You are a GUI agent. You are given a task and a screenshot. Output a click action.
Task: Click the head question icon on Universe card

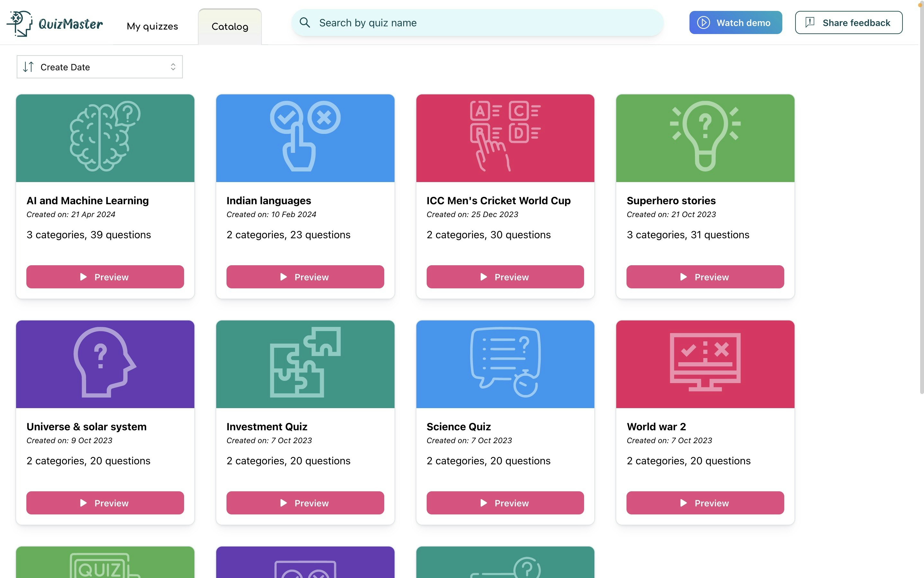[x=105, y=362]
